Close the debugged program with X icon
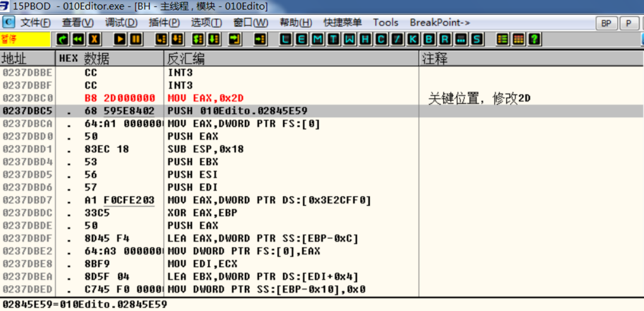This screenshot has height=311, width=644. tap(94, 39)
